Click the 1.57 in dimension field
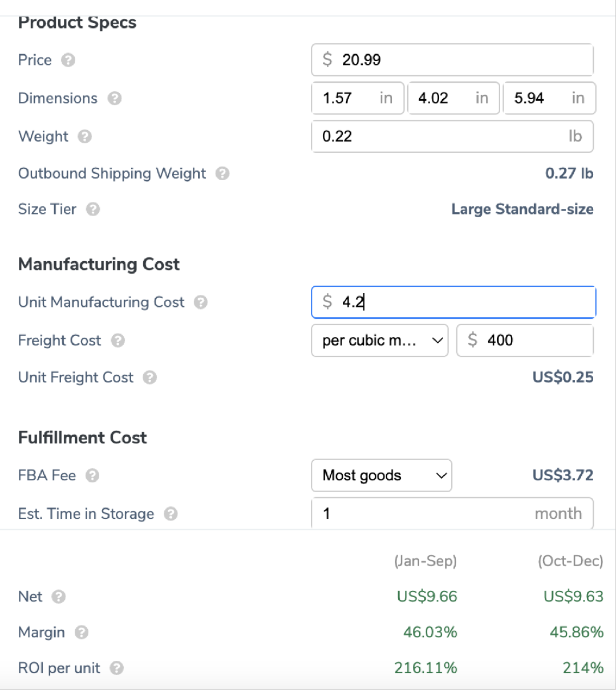616x690 pixels. click(x=358, y=98)
